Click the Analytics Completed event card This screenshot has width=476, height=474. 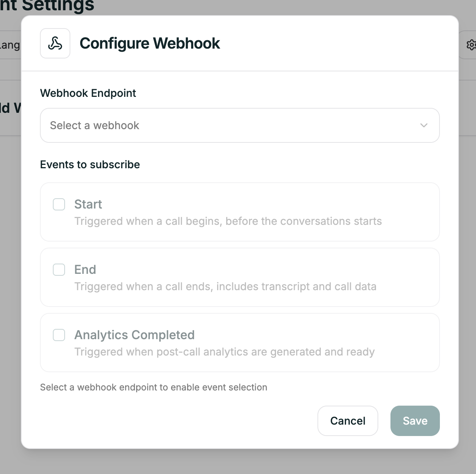click(240, 343)
